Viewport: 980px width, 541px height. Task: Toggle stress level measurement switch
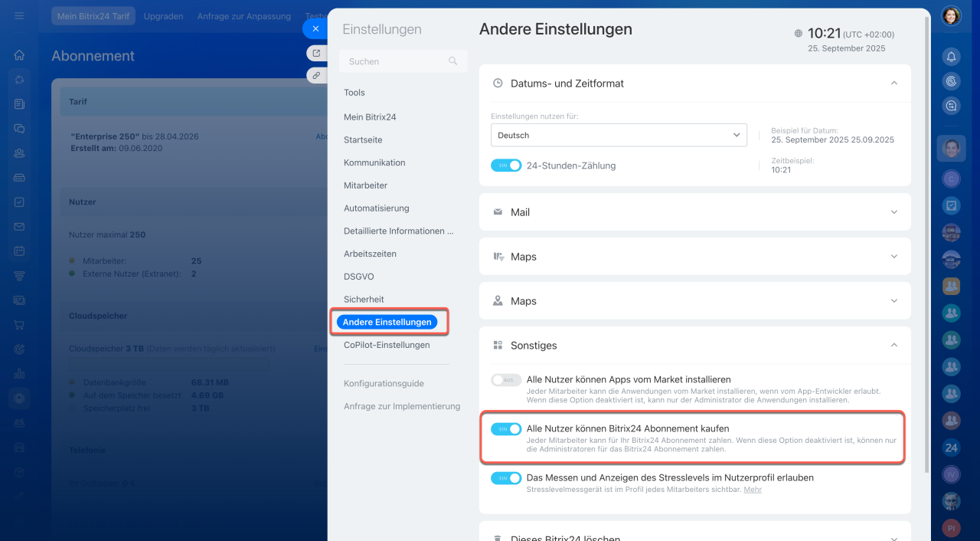506,478
